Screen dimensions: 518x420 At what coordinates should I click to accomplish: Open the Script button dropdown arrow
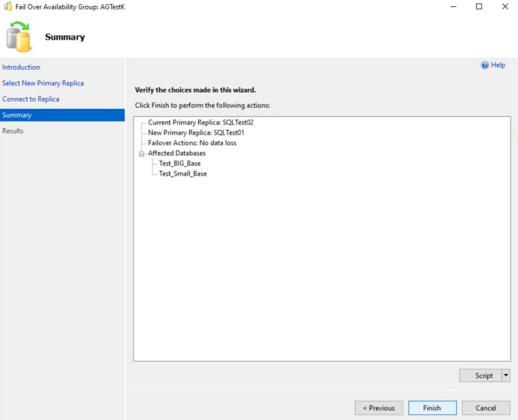(x=506, y=375)
